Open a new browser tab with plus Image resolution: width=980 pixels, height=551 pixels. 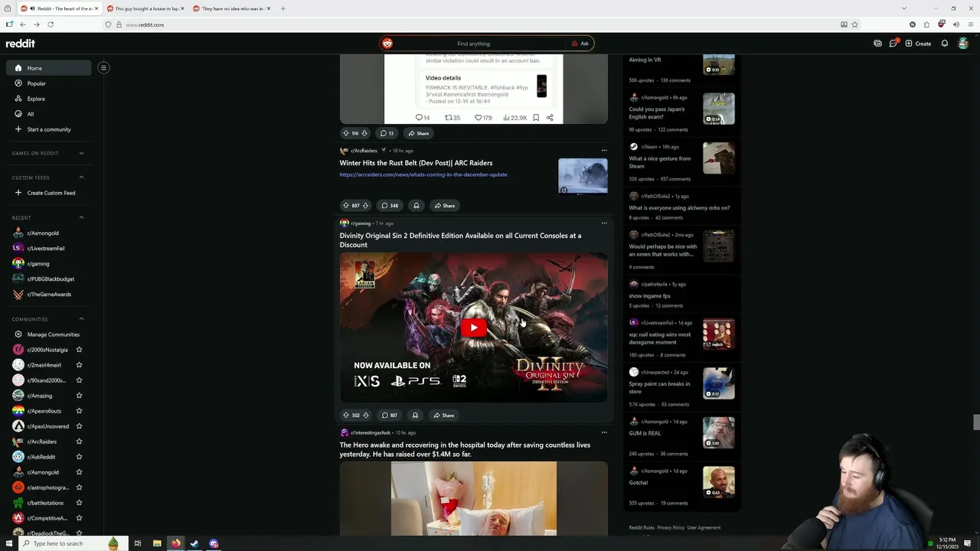point(283,8)
